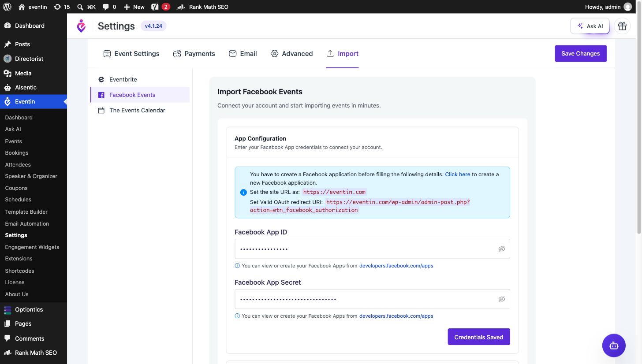Image resolution: width=642 pixels, height=364 pixels.
Task: Click the Eventin icon in sidebar menu
Action: coord(7,101)
